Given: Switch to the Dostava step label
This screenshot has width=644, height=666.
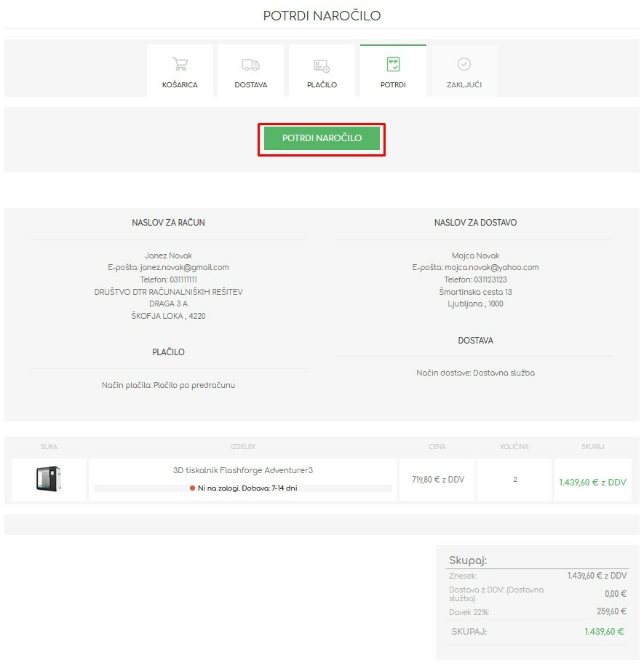Looking at the screenshot, I should click(250, 85).
